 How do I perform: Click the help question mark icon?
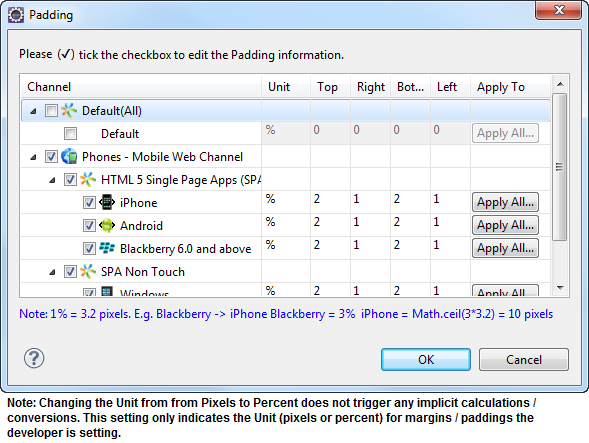tap(34, 358)
